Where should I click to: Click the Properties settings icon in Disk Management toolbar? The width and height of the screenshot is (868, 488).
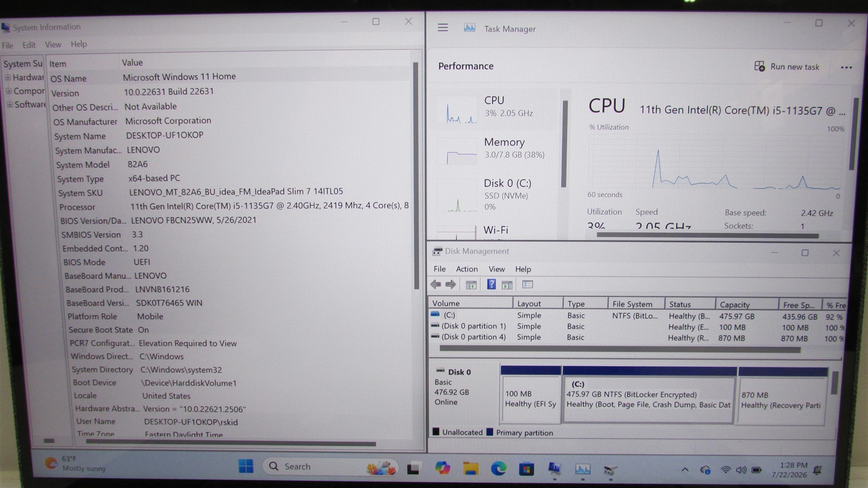pyautogui.click(x=527, y=284)
